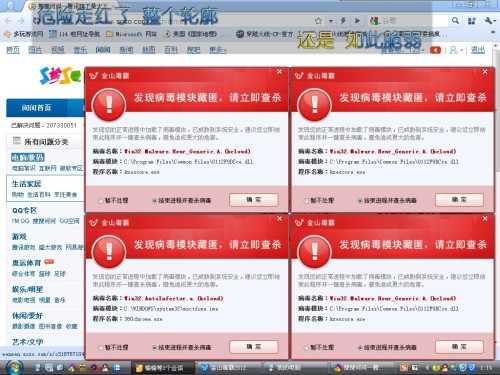
Task: Open the 奥运体育 category
Action: point(26,263)
